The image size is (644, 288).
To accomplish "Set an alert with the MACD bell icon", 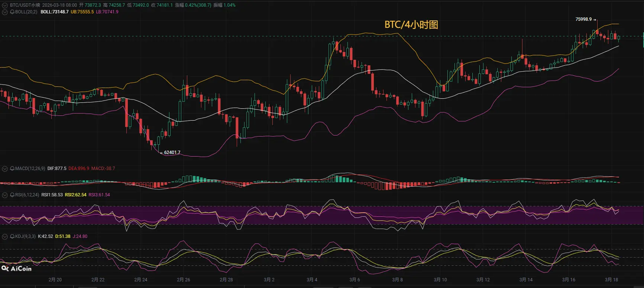I will tap(12, 168).
